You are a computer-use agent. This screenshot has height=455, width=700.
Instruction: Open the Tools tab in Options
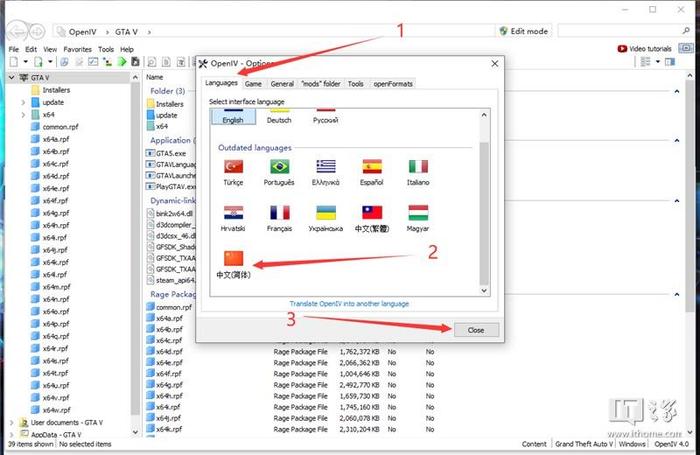(355, 83)
